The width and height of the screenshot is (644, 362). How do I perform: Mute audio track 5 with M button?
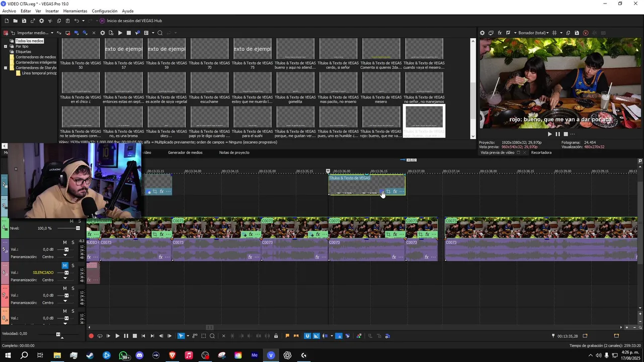(65, 242)
